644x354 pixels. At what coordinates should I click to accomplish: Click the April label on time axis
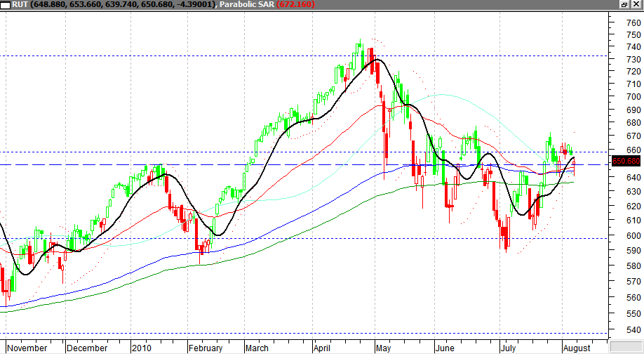coord(321,348)
